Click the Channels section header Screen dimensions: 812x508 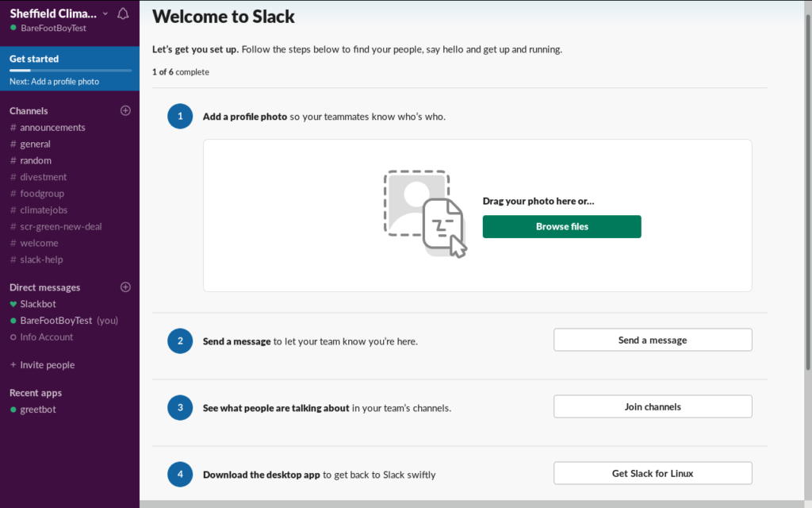click(x=29, y=111)
